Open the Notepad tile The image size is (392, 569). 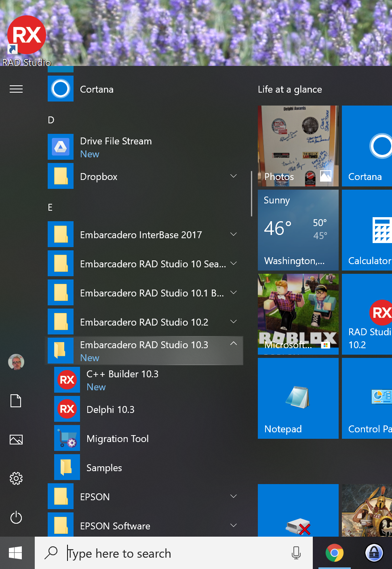click(x=298, y=398)
